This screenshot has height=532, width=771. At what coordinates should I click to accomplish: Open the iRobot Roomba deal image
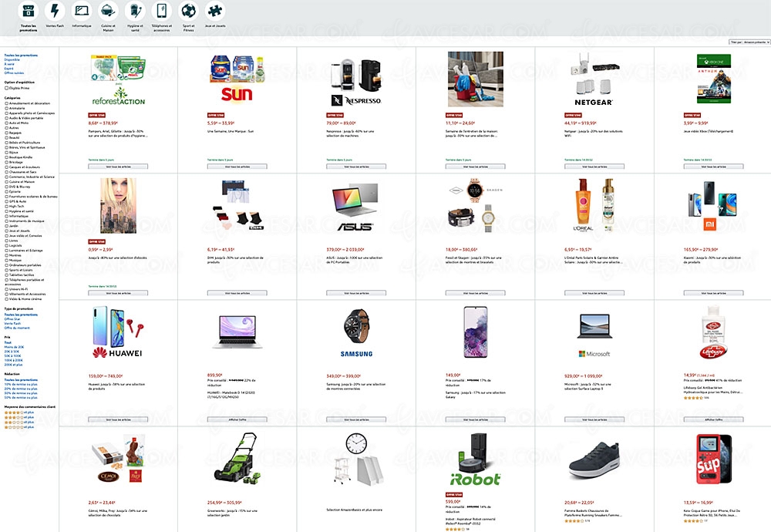click(475, 460)
